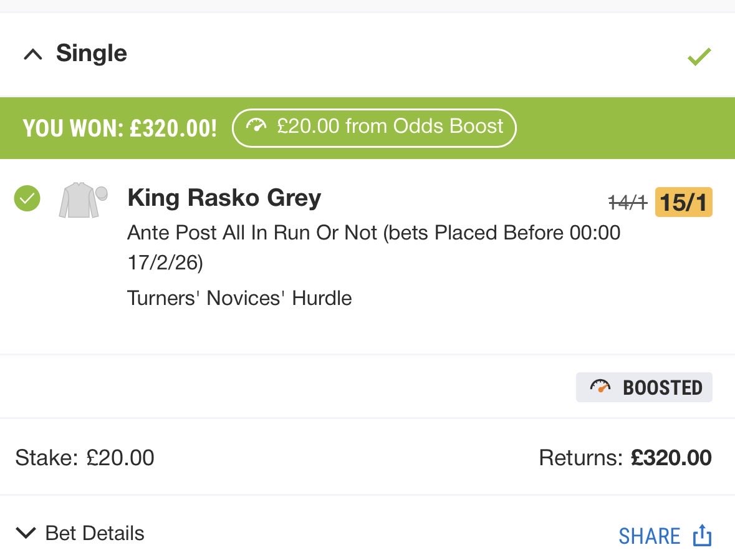Click the green bet won checkmark
The width and height of the screenshot is (735, 560).
(699, 57)
